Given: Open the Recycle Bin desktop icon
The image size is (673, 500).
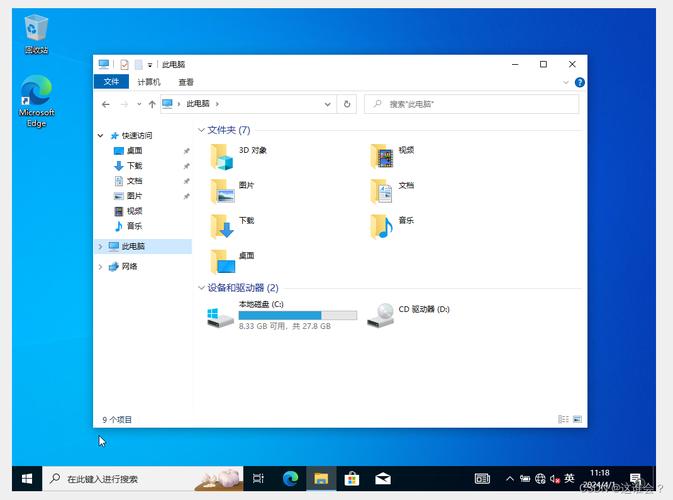Looking at the screenshot, I should point(36,34).
